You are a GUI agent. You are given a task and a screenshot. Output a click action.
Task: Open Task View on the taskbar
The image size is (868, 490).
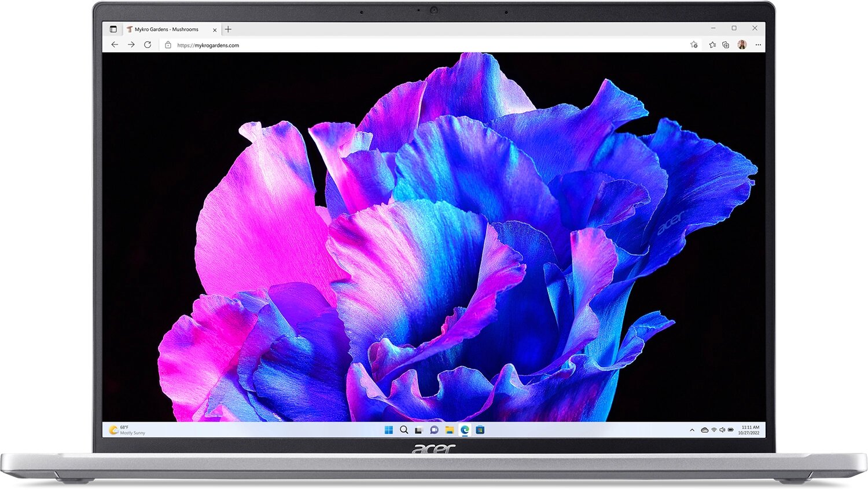click(417, 430)
